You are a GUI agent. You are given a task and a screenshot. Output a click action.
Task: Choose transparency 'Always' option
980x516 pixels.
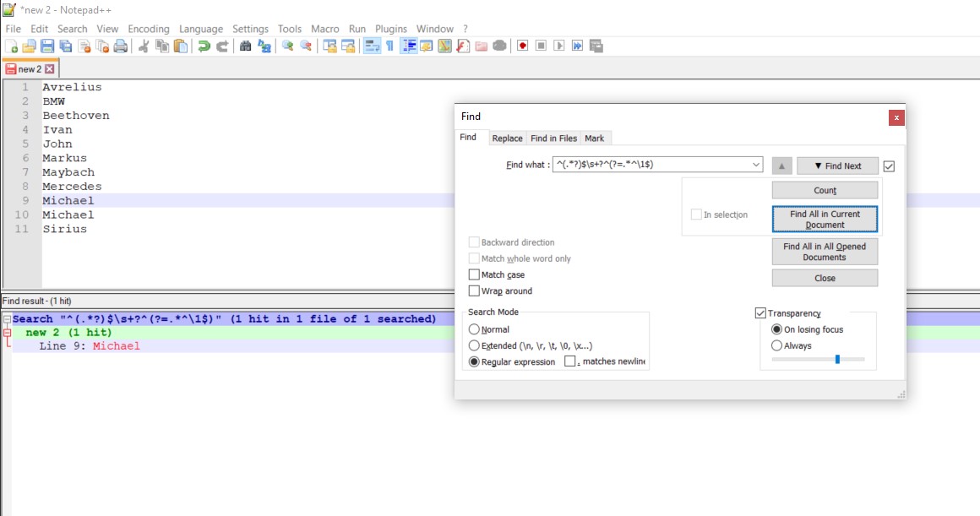[x=776, y=345]
